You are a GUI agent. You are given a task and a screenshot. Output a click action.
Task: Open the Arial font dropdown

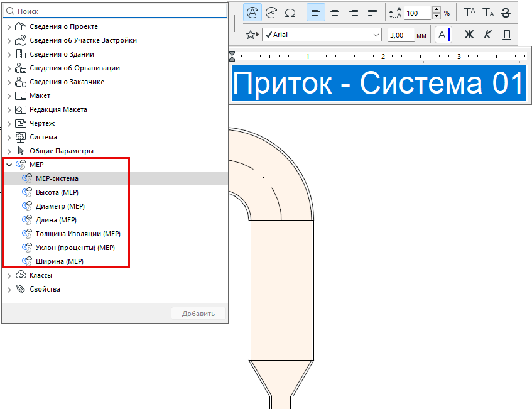pyautogui.click(x=322, y=35)
